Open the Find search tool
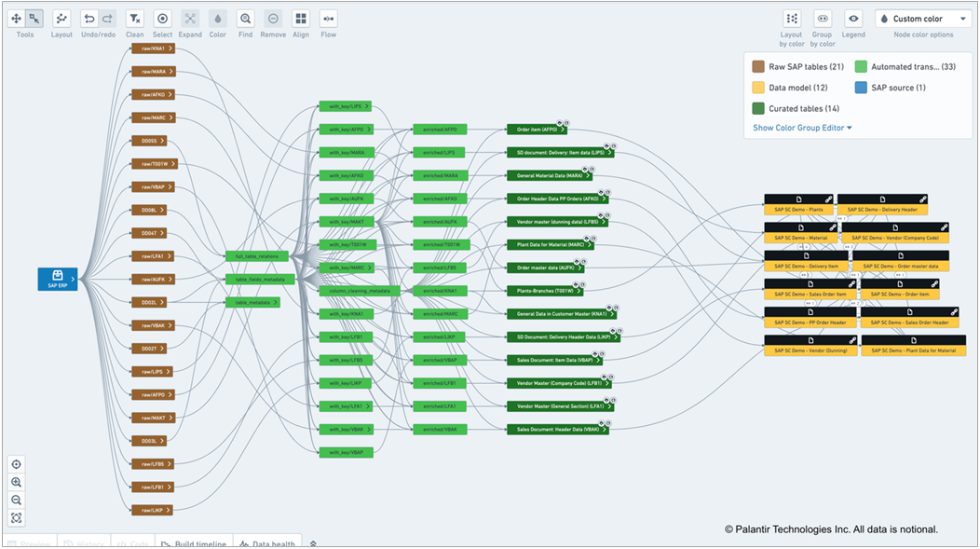The image size is (980, 549). pos(246,19)
